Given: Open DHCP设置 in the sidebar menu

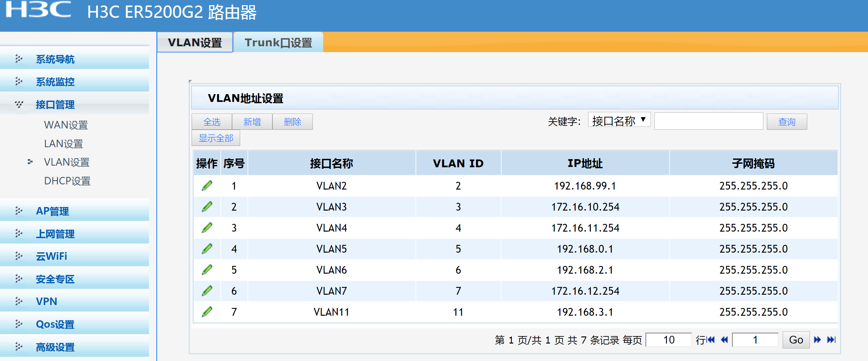Looking at the screenshot, I should 67,181.
